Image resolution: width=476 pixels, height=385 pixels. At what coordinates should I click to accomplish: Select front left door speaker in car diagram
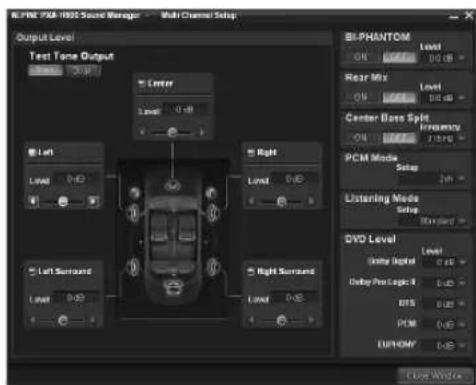[x=133, y=213]
